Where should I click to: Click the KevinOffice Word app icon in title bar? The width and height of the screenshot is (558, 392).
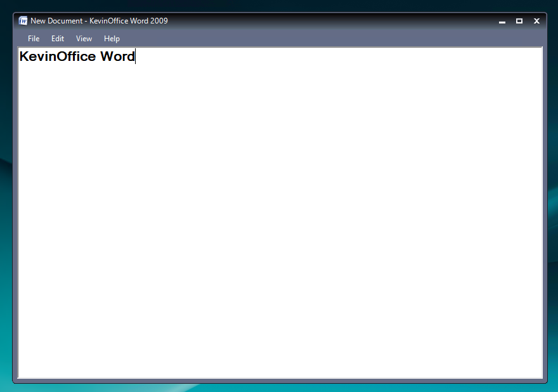[23, 21]
